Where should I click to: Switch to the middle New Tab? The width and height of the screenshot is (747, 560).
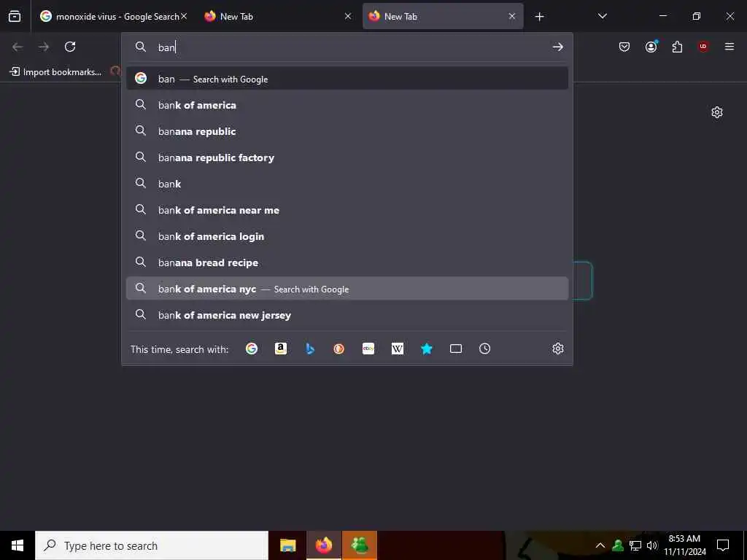(278, 17)
